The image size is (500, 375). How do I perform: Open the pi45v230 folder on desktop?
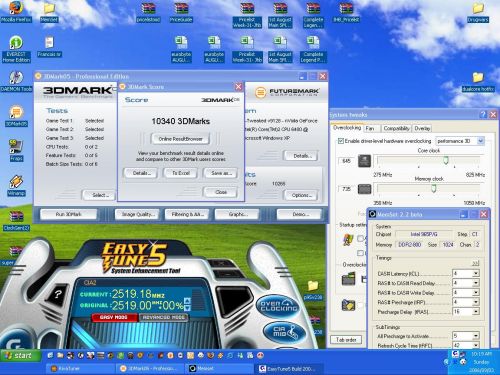click(x=313, y=289)
